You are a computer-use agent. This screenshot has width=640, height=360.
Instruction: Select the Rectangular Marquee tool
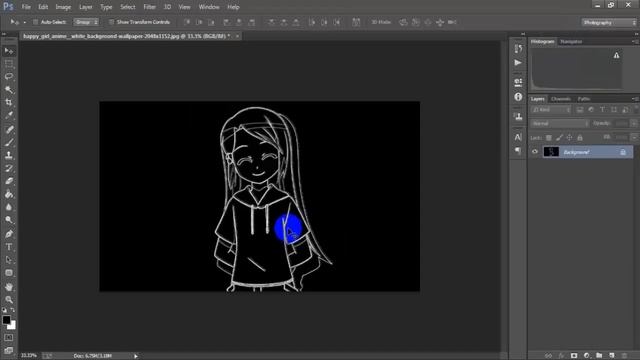9,64
